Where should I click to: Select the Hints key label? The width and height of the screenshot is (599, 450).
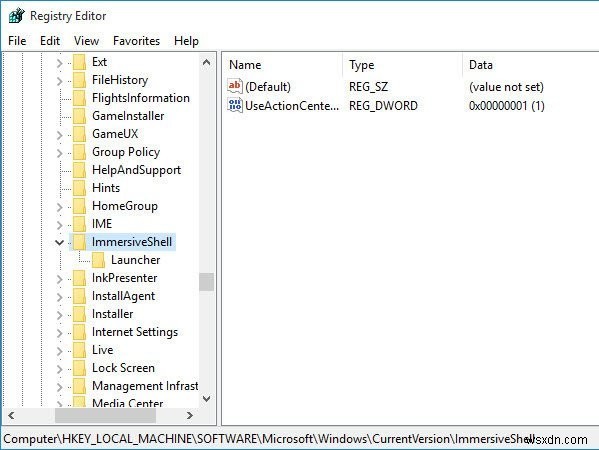coord(106,188)
